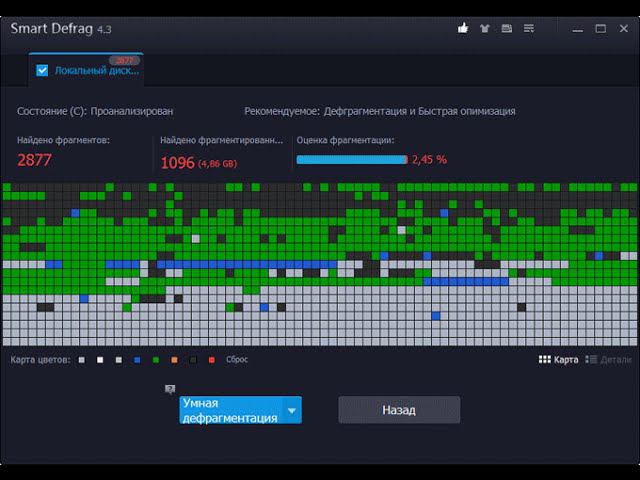Open the main menu lines icon

[529, 28]
